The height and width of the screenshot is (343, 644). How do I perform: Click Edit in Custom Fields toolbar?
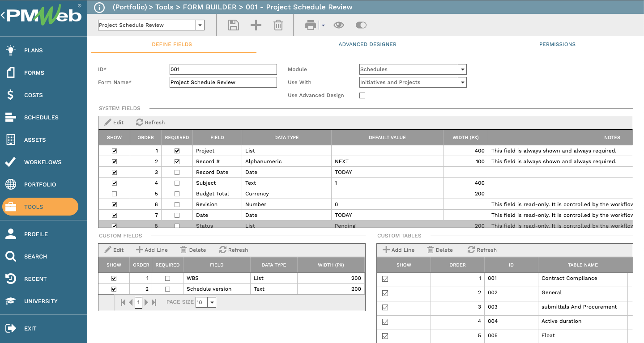[114, 250]
